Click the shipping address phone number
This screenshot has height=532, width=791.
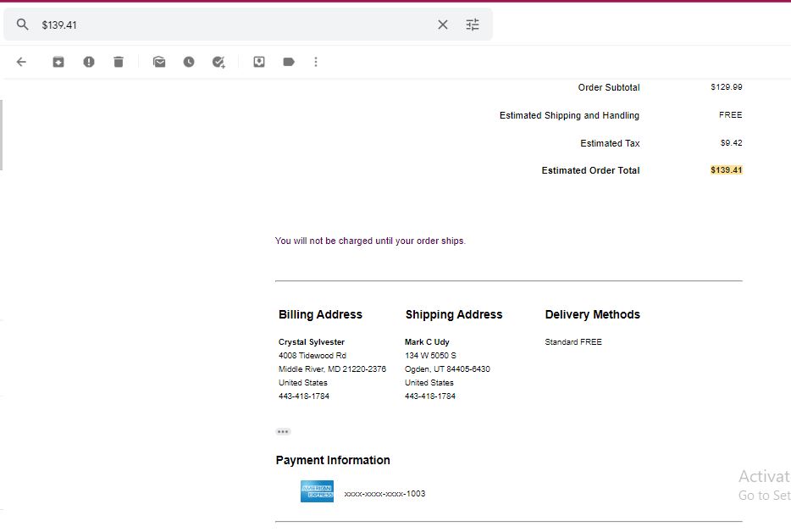tap(430, 396)
